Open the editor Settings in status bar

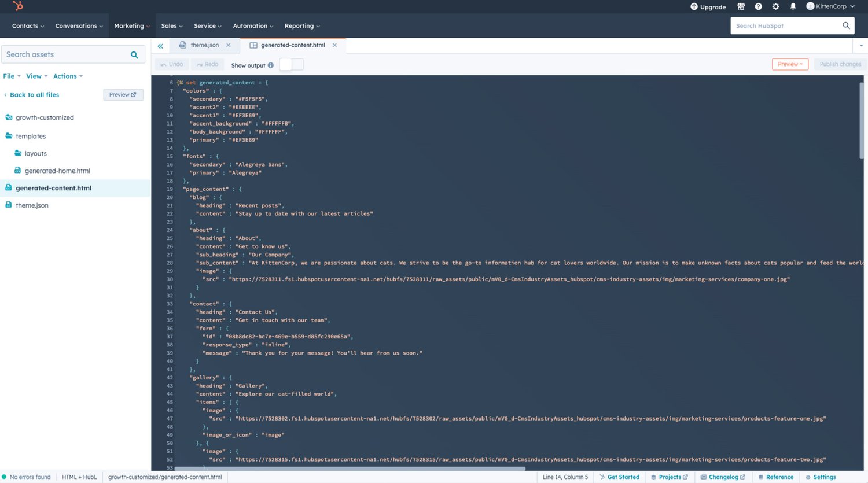pyautogui.click(x=821, y=477)
